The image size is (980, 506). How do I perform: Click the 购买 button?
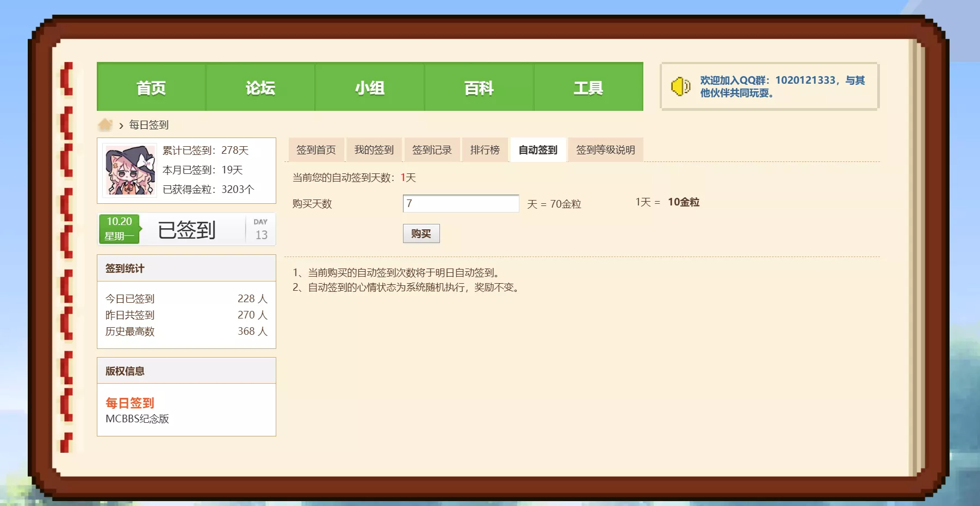(421, 234)
